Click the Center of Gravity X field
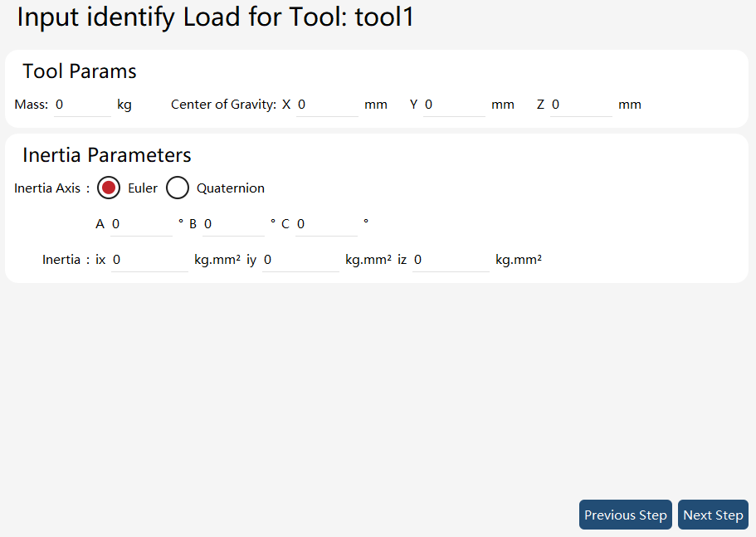The height and width of the screenshot is (537, 756). (327, 105)
